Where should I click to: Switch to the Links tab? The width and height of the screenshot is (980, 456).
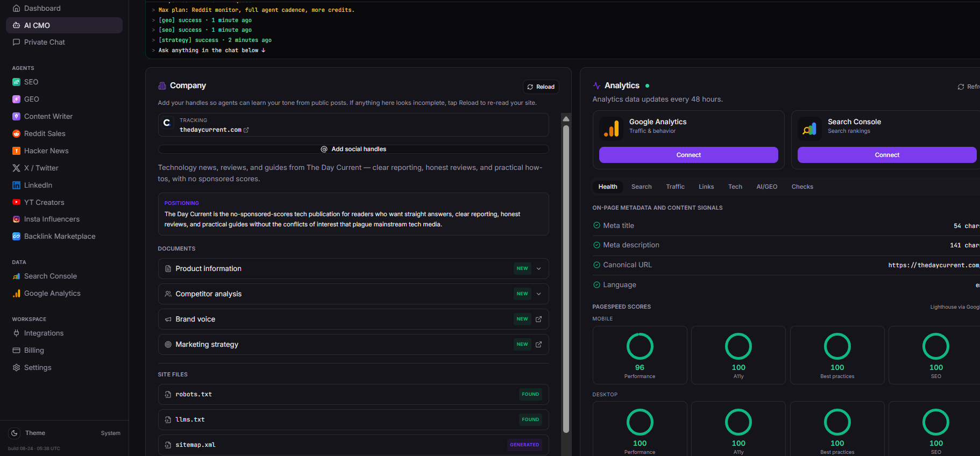point(706,187)
